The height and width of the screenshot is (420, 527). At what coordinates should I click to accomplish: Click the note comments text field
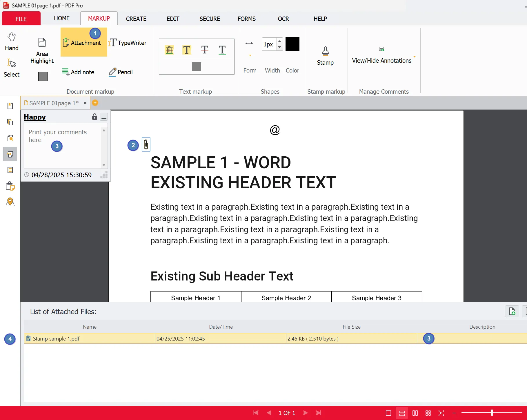(x=63, y=146)
